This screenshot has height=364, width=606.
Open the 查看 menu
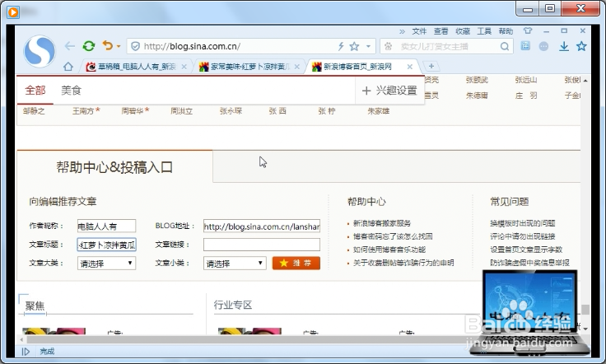[441, 31]
